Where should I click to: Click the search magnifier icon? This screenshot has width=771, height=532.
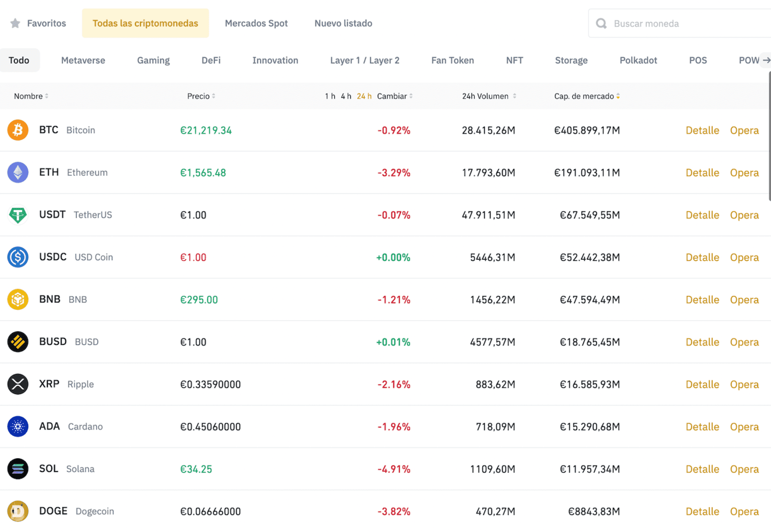(601, 24)
